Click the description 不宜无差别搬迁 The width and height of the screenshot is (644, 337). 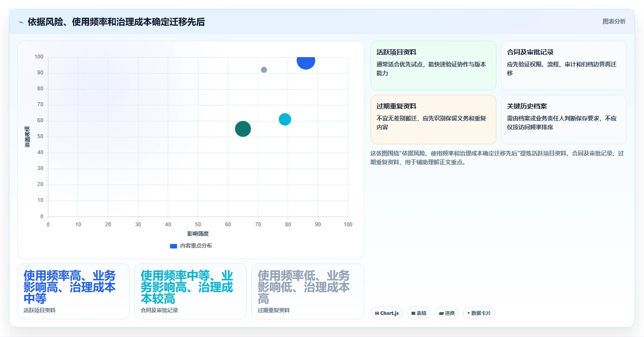[431, 123]
